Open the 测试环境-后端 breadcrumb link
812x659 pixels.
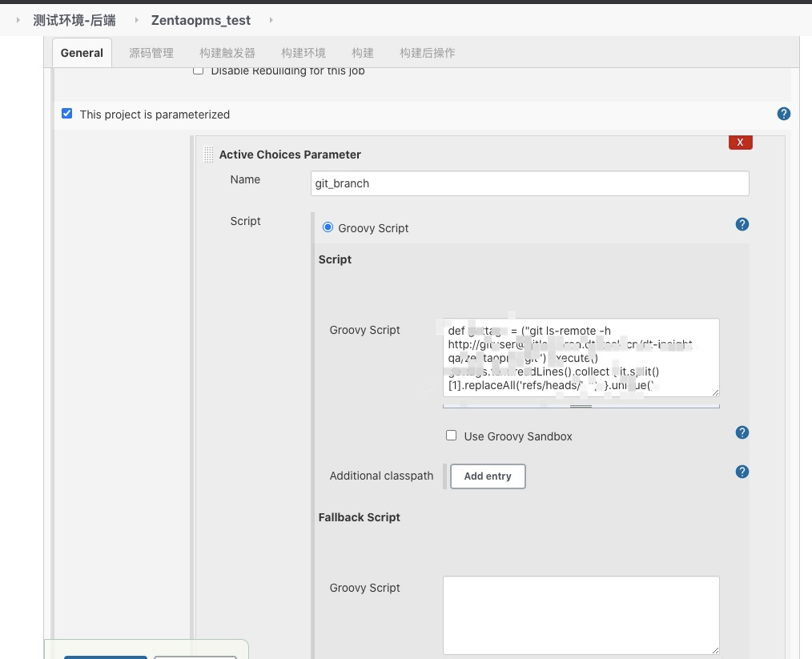[x=74, y=20]
